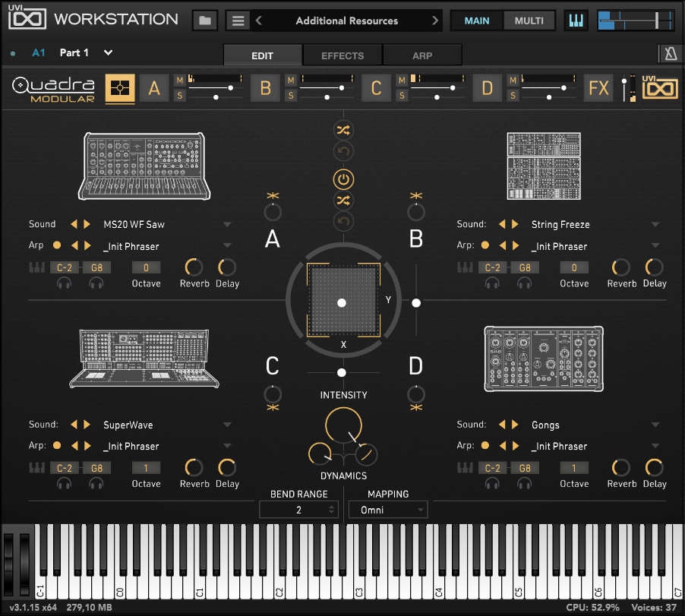Viewport: 685px width, 616px height.
Task: Open the hamburger menu in the top bar
Action: click(x=238, y=21)
